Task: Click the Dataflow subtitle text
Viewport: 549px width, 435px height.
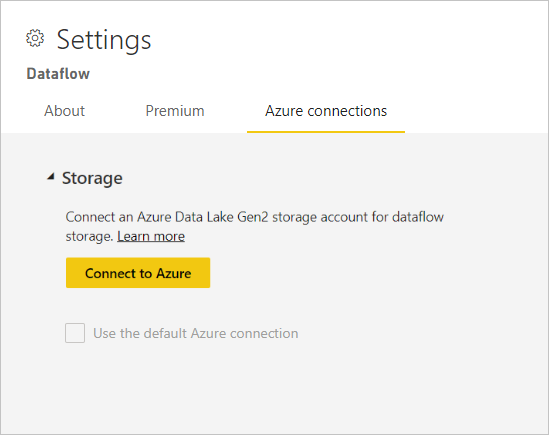Action: point(58,74)
